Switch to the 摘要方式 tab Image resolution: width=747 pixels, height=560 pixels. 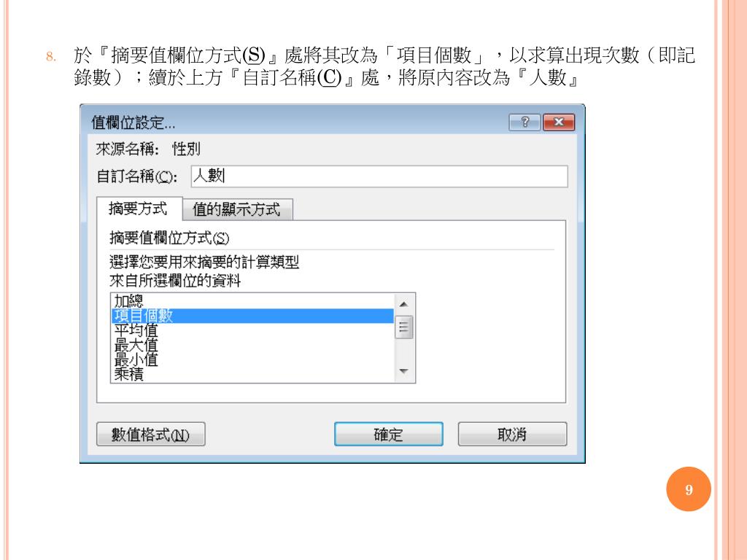(x=139, y=209)
